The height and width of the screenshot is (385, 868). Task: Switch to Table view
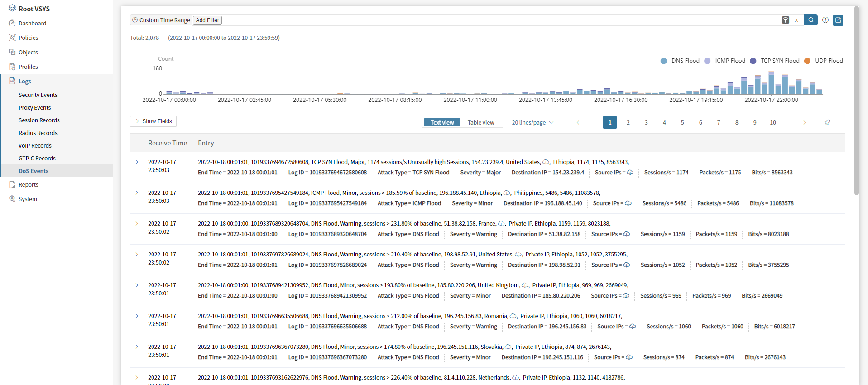point(480,122)
